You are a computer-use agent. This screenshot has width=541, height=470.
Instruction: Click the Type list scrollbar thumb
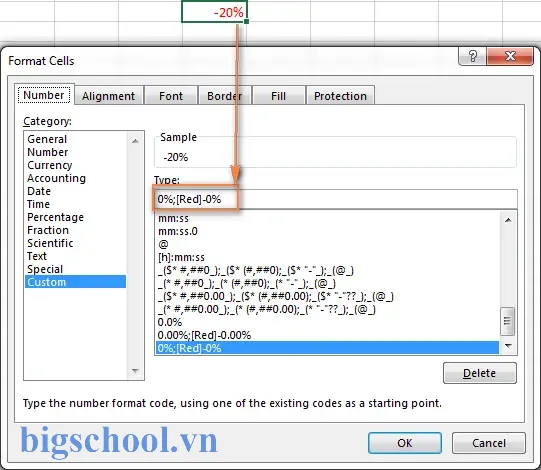508,321
